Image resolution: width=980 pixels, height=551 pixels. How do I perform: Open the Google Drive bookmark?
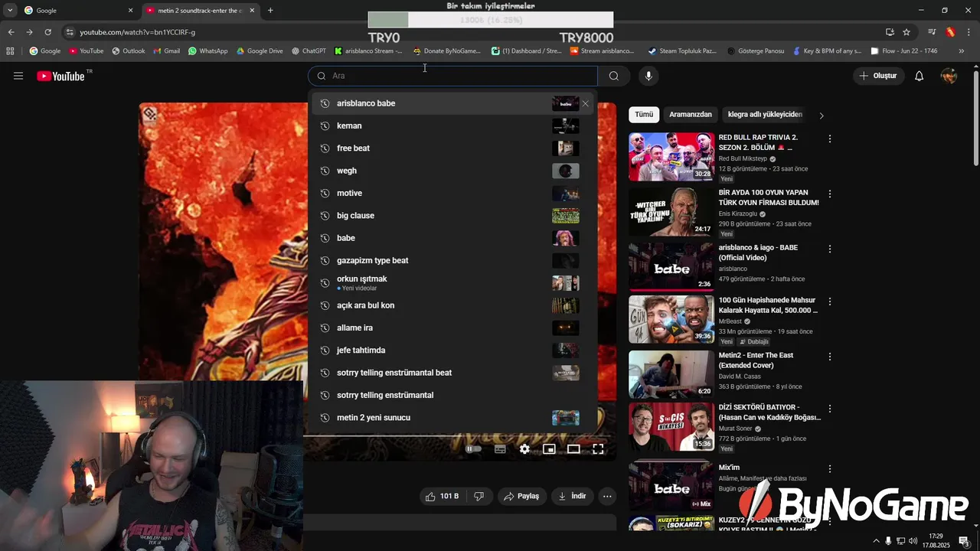(260, 51)
